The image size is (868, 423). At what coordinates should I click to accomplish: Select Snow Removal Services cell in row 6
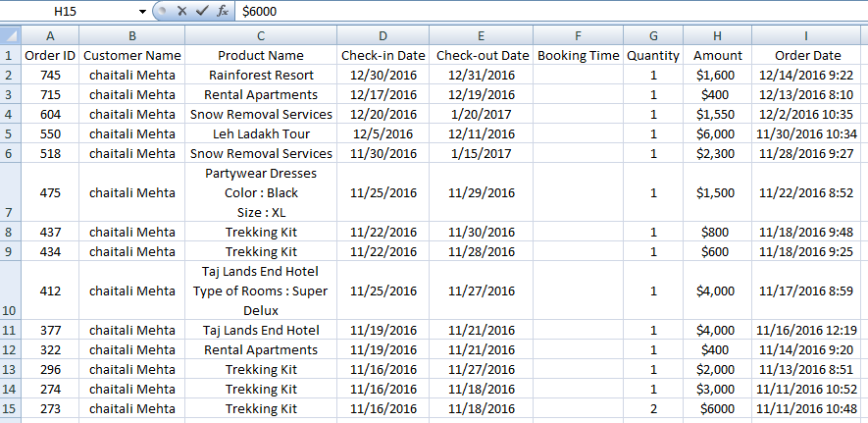[x=261, y=153]
